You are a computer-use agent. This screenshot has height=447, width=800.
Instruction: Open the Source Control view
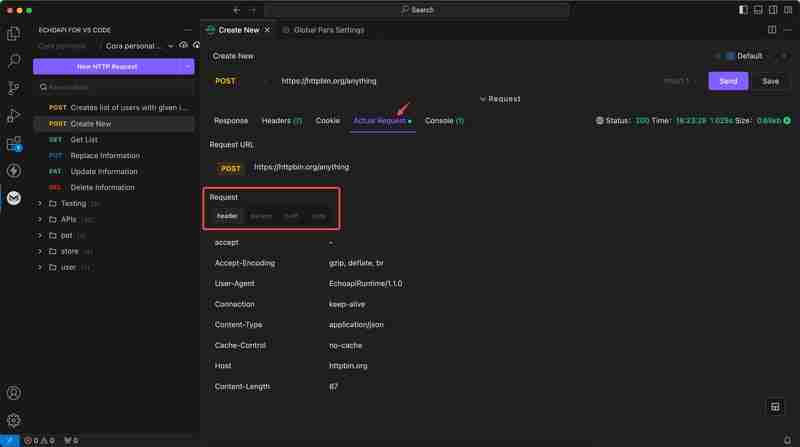click(14, 88)
